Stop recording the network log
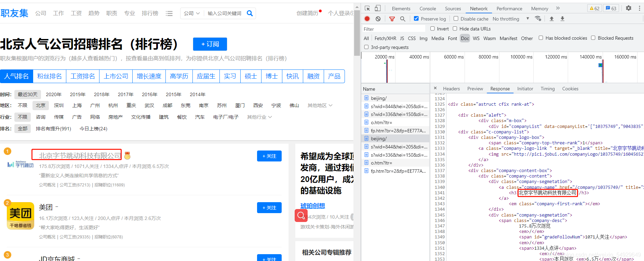644x261 pixels. [x=367, y=19]
